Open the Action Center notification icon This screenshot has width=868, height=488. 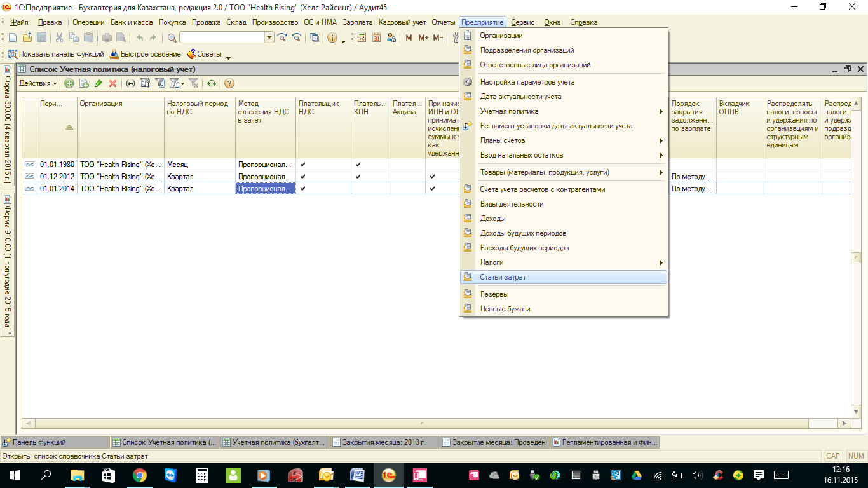(758, 475)
